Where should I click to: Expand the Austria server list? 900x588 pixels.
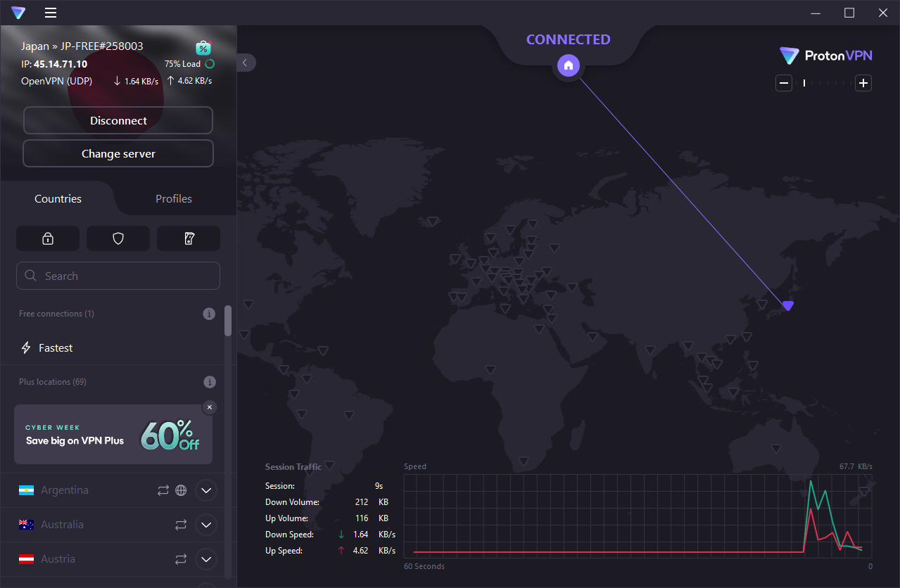pos(205,559)
